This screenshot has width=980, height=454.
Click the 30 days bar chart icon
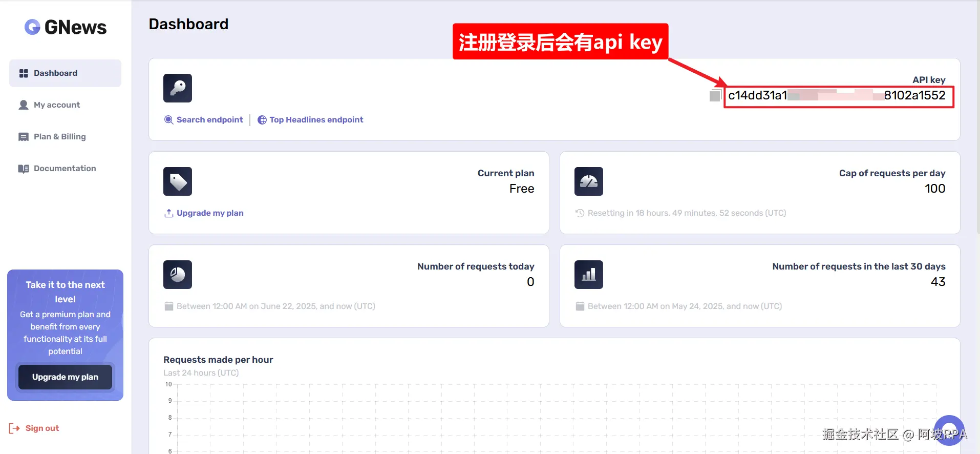coord(589,275)
